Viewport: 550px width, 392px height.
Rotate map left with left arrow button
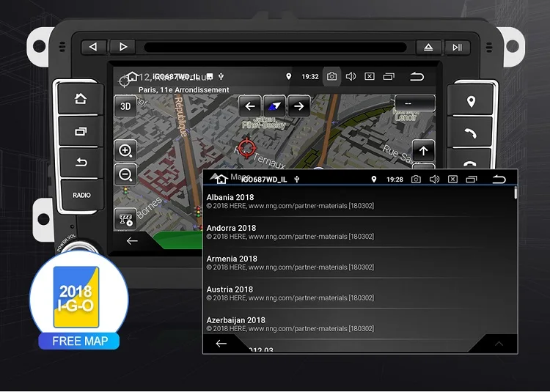pos(250,106)
